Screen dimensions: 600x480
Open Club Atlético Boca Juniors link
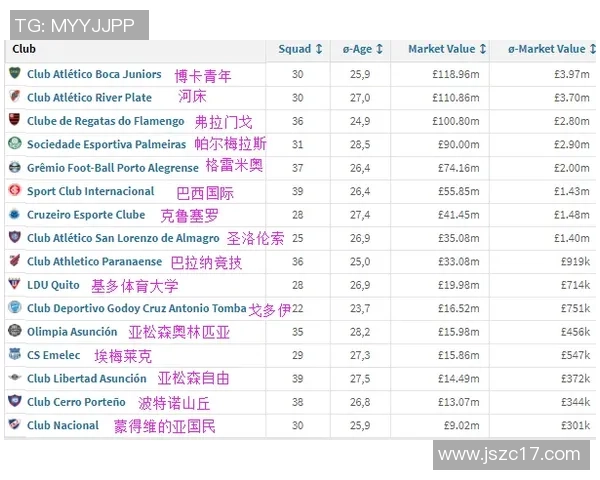point(94,74)
